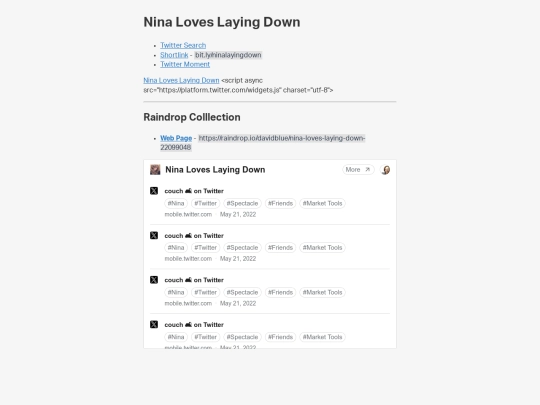Select #Nina tag in fourth bookmark

click(176, 337)
